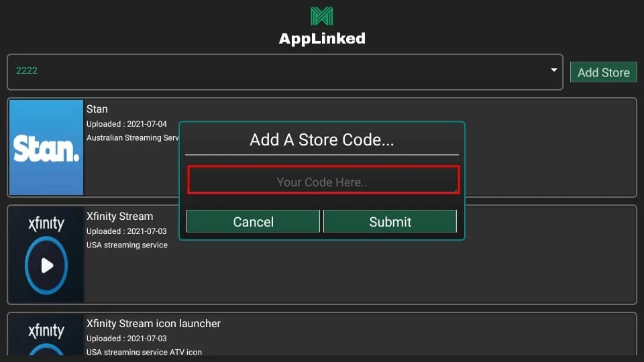Click Xfinity Stream upload date 2021-07-03
The image size is (644, 362).
coord(127,231)
